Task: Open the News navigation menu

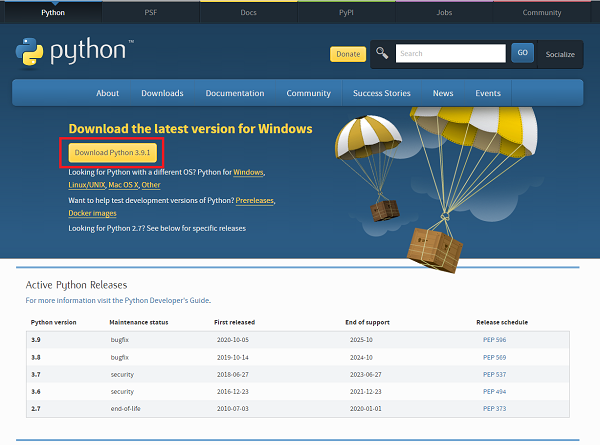Action: click(x=443, y=93)
